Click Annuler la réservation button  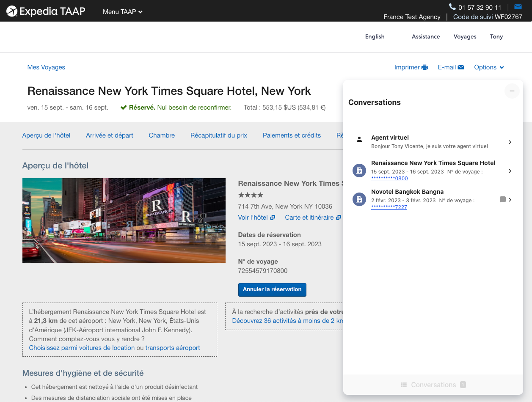(272, 289)
